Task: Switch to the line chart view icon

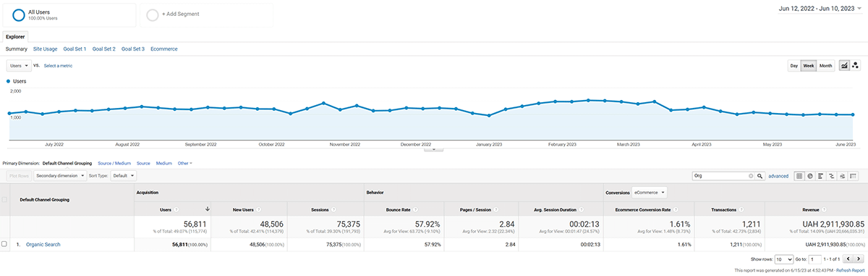Action: [843, 65]
